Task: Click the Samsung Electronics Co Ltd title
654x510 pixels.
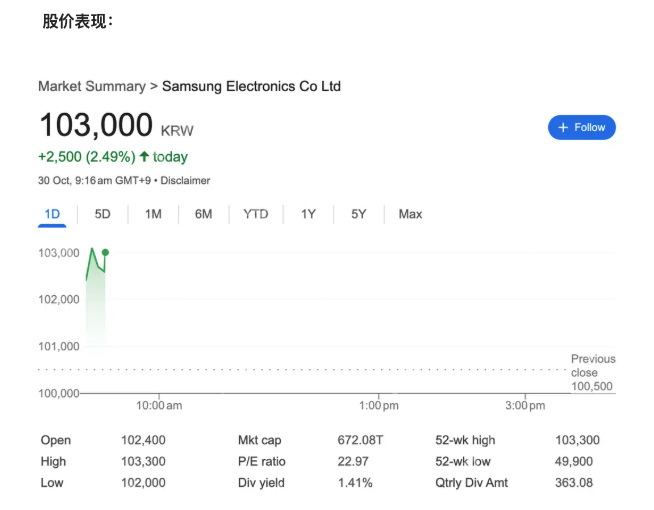Action: (x=251, y=86)
